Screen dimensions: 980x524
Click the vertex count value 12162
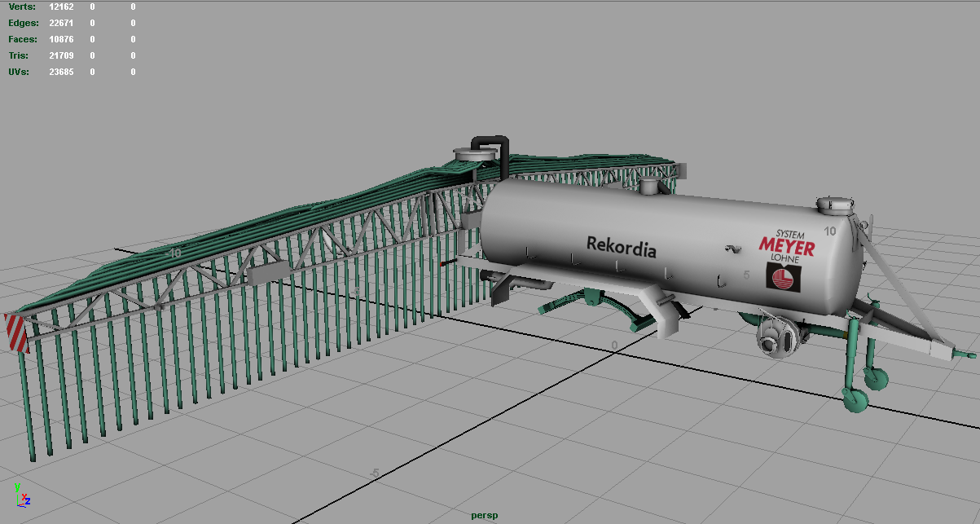pos(61,7)
